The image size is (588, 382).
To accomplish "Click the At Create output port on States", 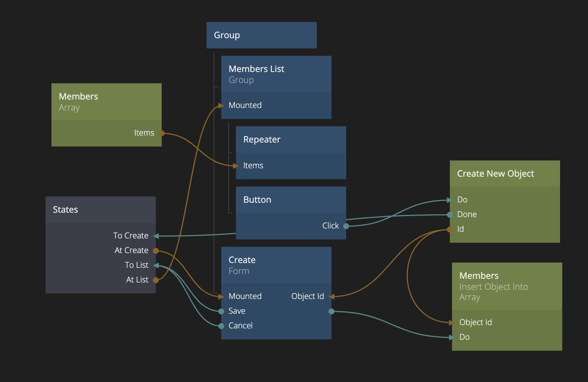I will [156, 251].
